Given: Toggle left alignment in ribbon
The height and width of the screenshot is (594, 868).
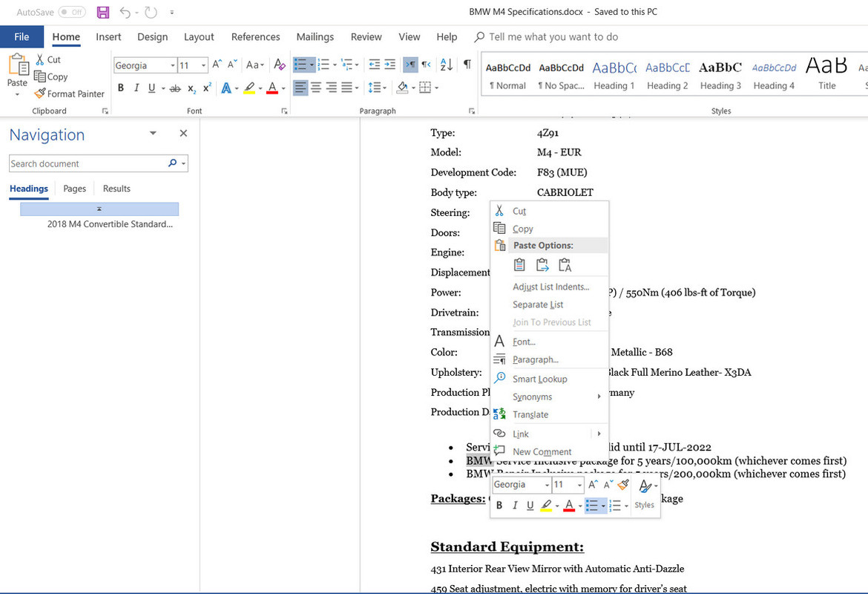Looking at the screenshot, I should (x=300, y=88).
